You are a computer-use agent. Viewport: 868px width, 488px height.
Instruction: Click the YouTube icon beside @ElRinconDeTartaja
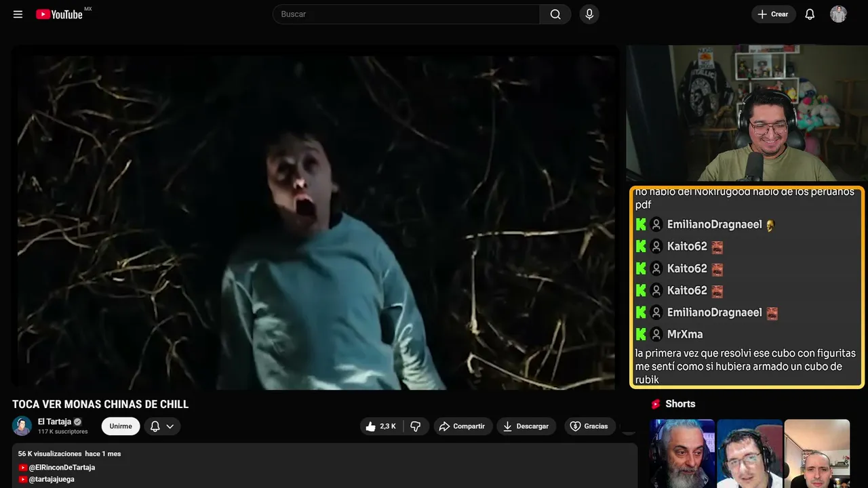(23, 468)
